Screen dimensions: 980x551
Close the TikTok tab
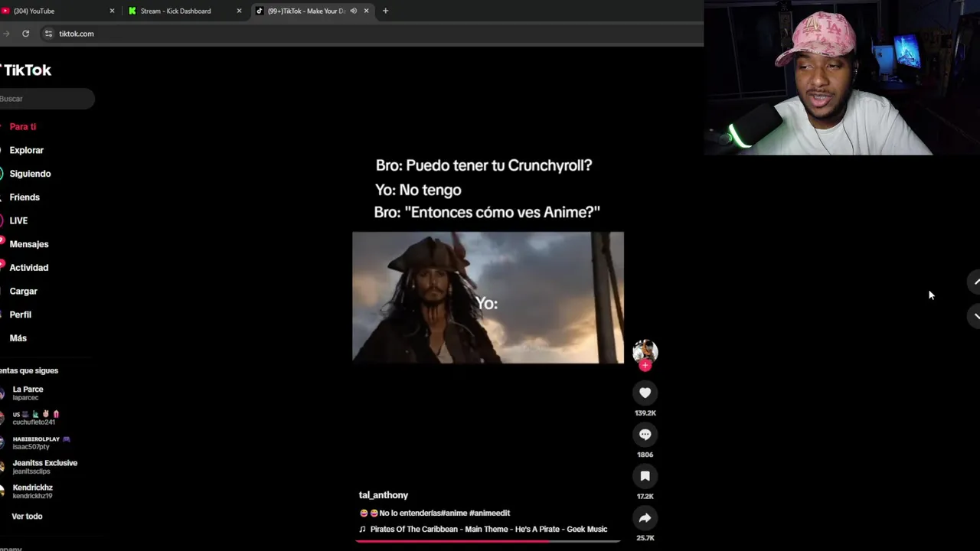pos(366,11)
